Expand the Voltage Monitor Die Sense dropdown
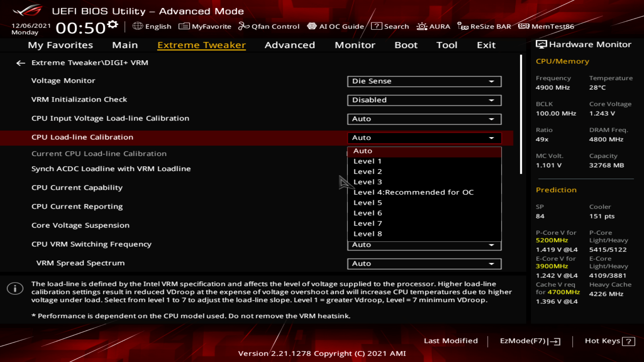 tap(424, 81)
